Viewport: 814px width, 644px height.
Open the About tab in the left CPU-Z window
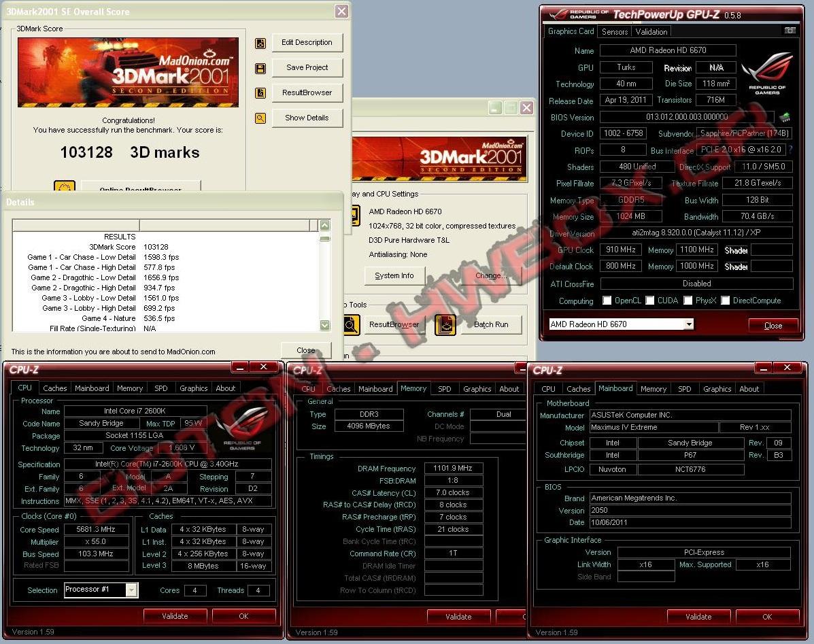click(x=225, y=388)
